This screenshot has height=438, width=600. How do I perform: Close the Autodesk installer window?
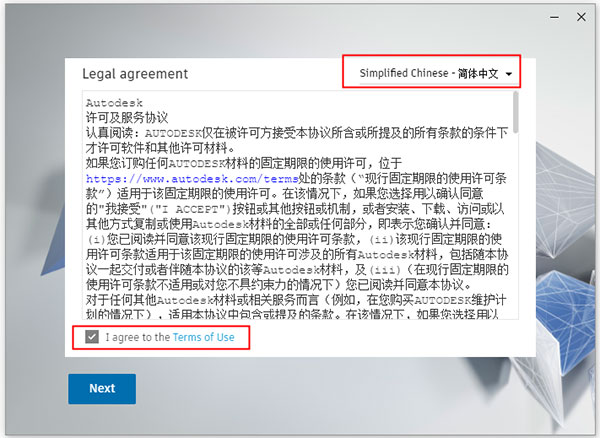[x=581, y=17]
